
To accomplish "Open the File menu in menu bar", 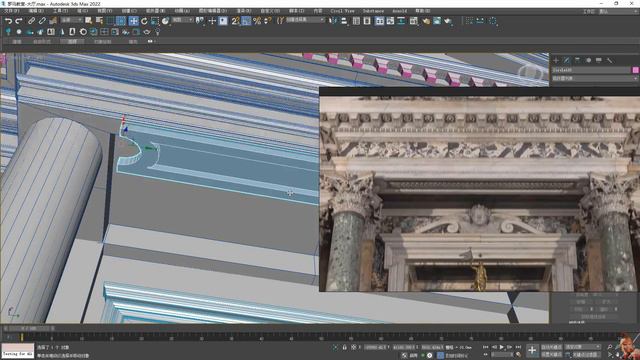I will pos(11,11).
